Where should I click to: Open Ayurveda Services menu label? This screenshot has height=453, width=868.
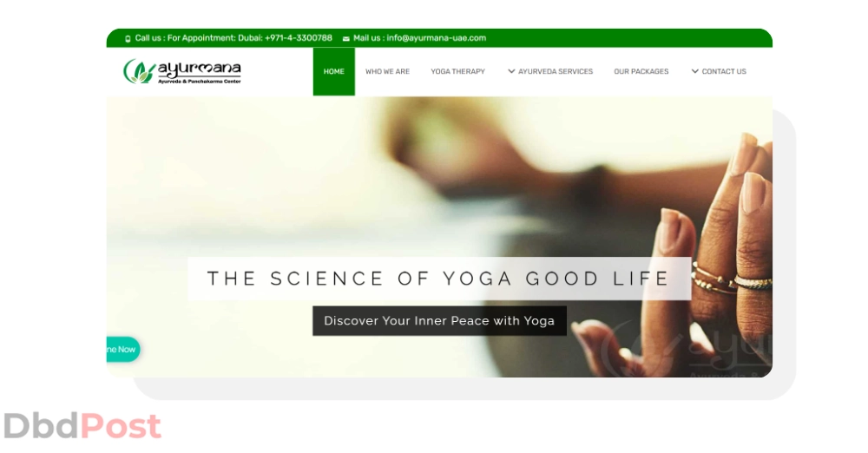point(556,71)
